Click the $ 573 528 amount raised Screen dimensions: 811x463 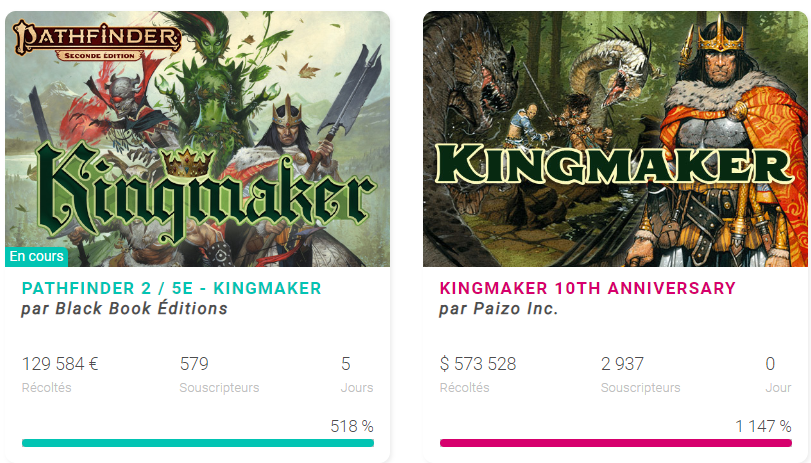tap(478, 364)
